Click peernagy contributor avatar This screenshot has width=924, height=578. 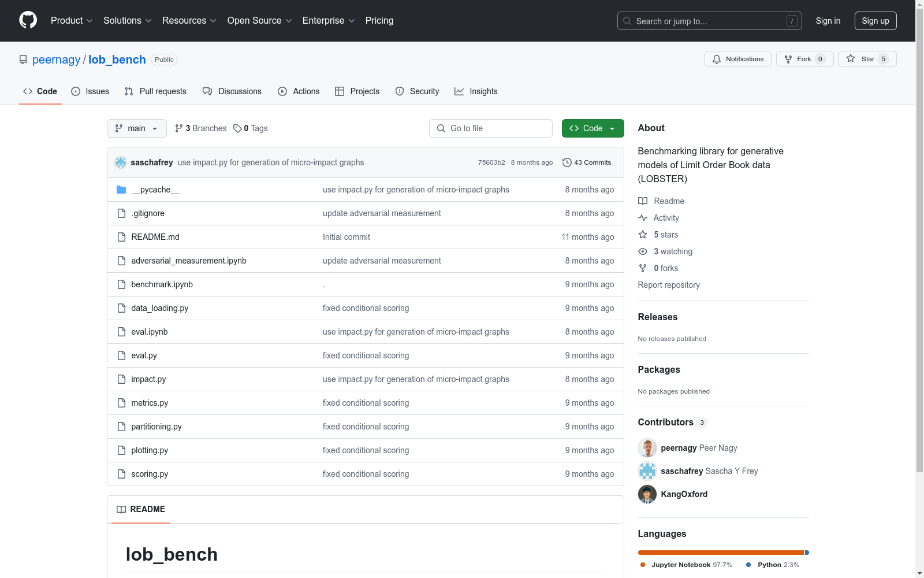(647, 448)
